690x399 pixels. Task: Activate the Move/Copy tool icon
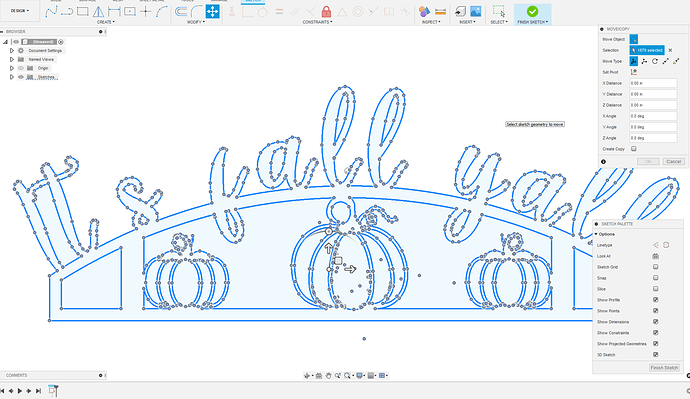pyautogui.click(x=213, y=11)
